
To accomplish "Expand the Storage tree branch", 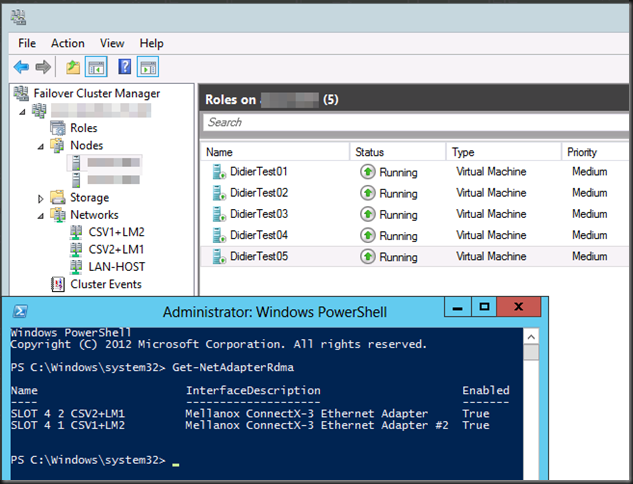I will pos(40,198).
